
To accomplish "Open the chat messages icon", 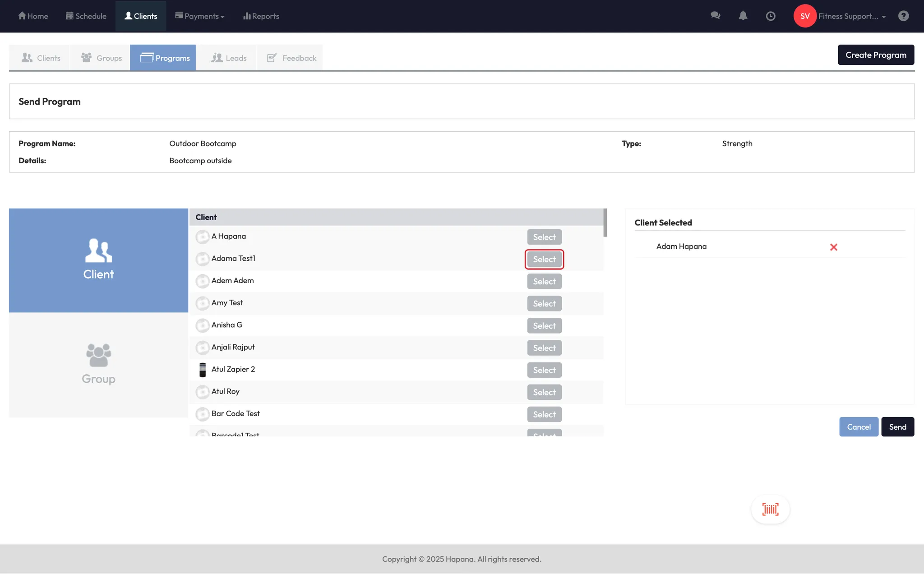I will click(715, 16).
